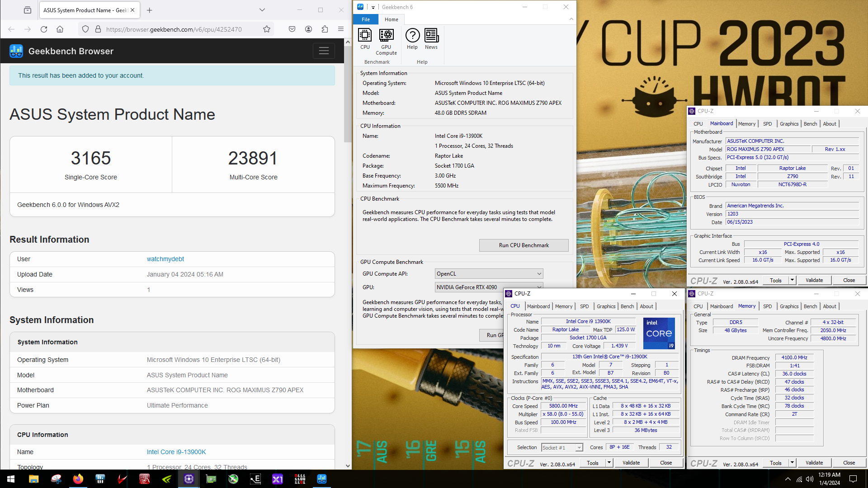868x488 pixels.
Task: Open a new Firefox tab with plus icon
Action: 150,10
